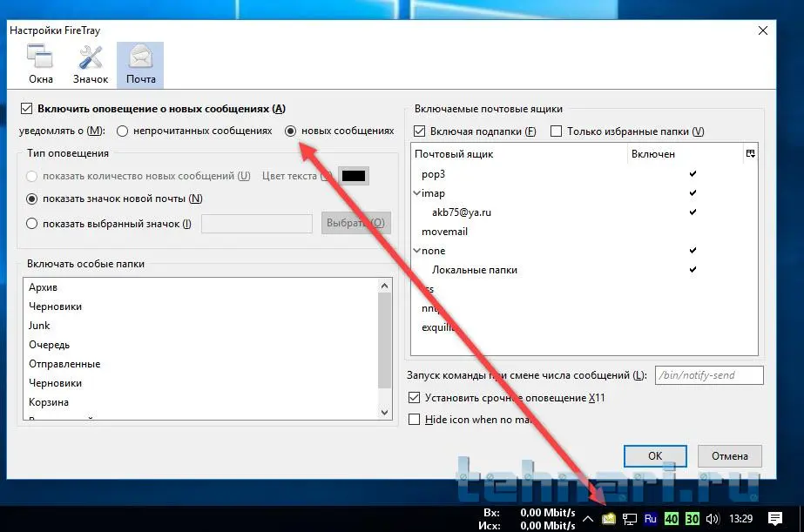Open the Окна settings tab
The width and height of the screenshot is (804, 532).
[41, 64]
